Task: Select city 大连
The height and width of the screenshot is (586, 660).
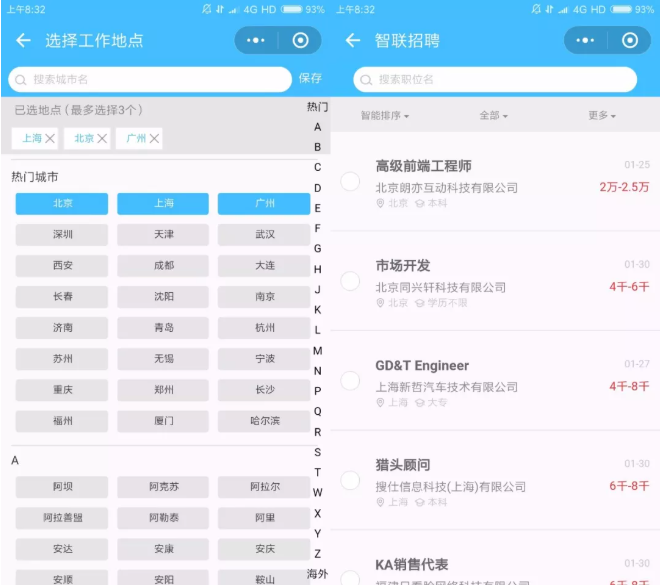Action: pyautogui.click(x=264, y=266)
